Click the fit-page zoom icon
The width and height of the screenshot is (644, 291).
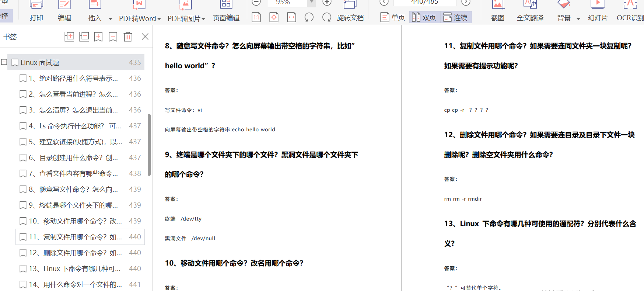(274, 17)
